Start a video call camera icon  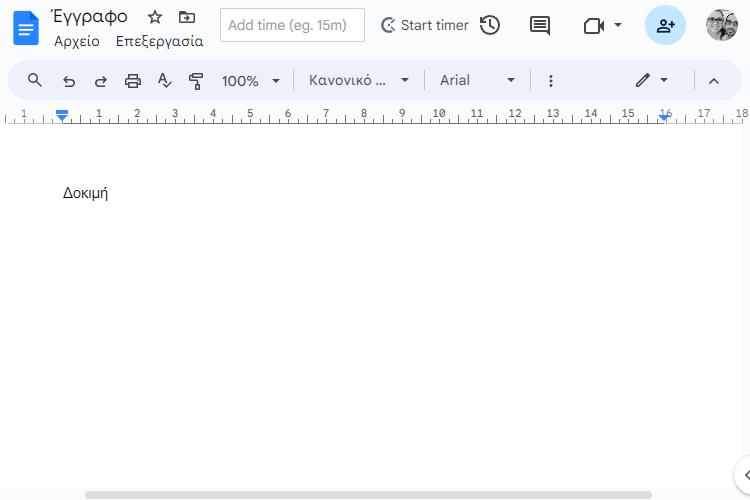click(594, 25)
